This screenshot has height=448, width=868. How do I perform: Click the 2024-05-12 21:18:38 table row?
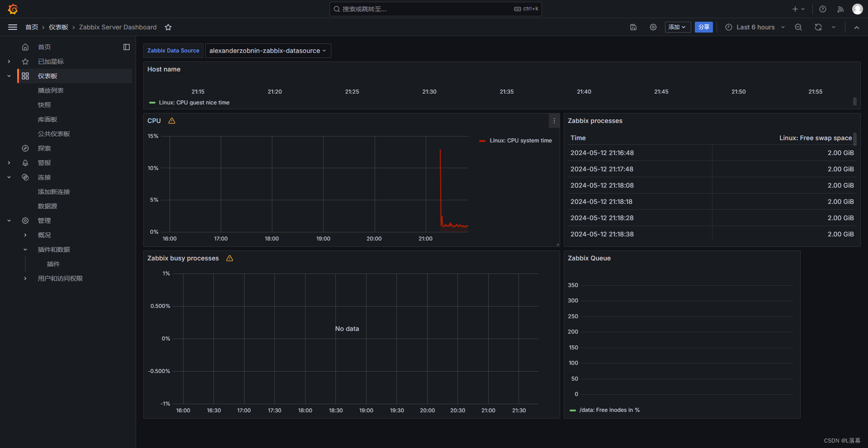(712, 234)
